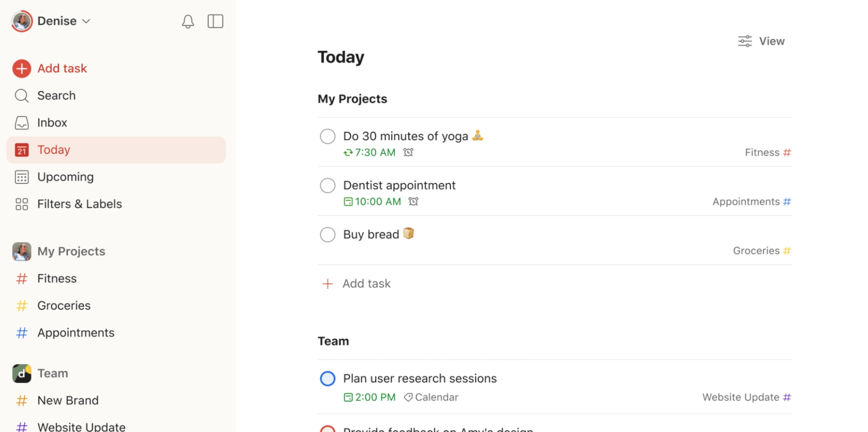Expand the My Projects section
Viewport: 868px width, 432px height.
71,251
